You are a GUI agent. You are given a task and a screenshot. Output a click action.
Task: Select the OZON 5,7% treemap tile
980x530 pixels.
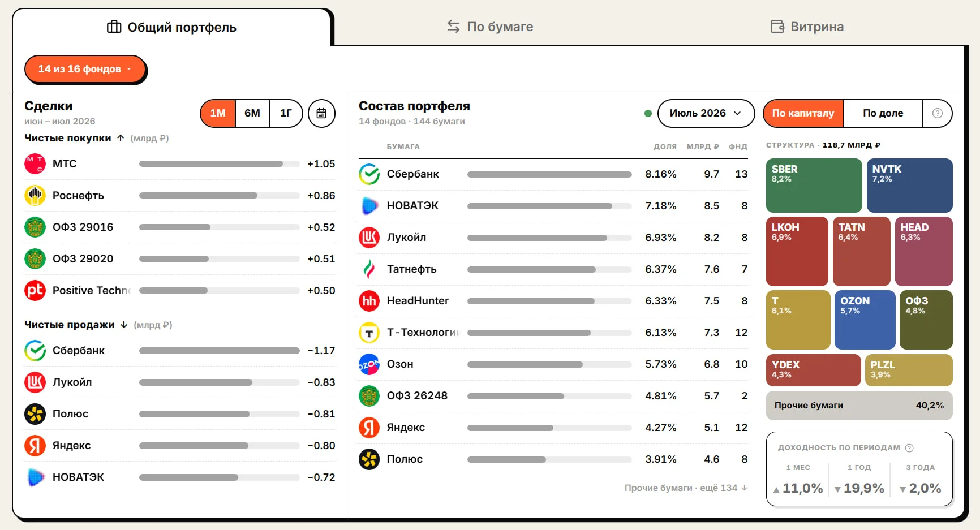[x=865, y=320]
